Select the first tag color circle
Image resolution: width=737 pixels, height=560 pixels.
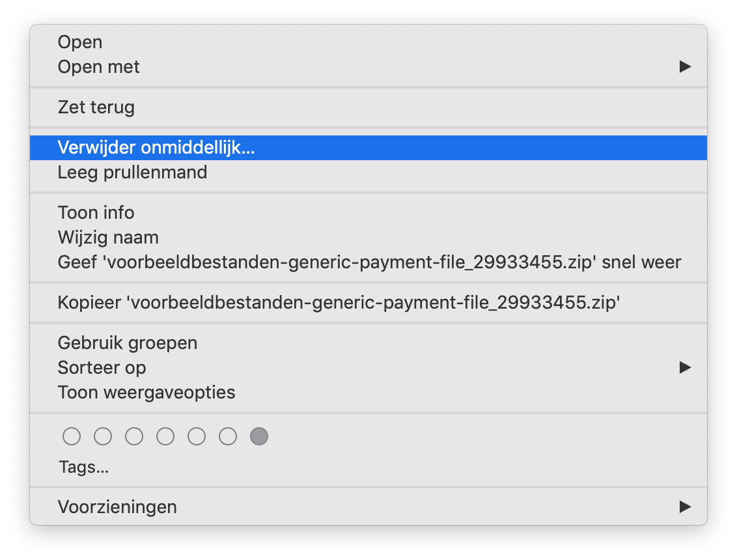click(72, 436)
